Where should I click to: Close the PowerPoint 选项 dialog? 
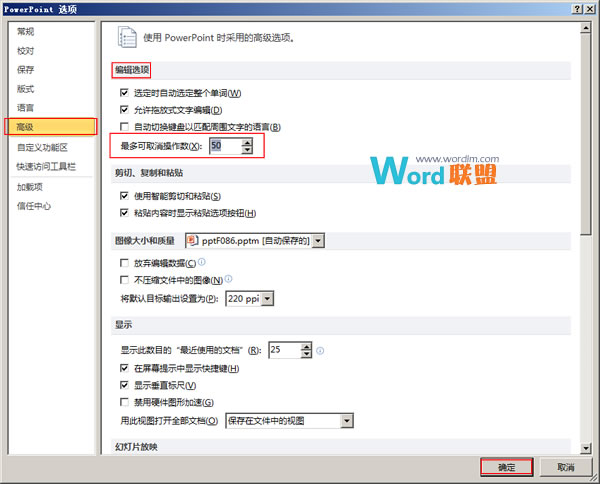[590, 9]
